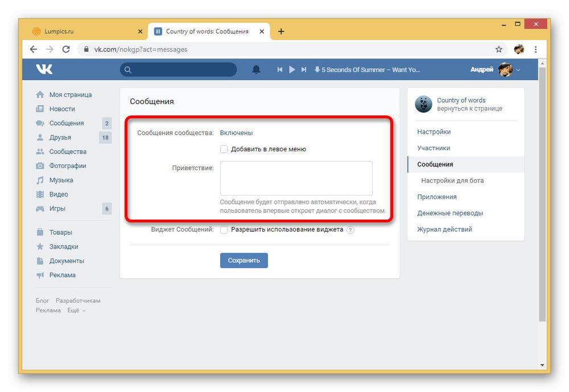Click the Друзья person icon
The image size is (569, 392).
[40, 137]
